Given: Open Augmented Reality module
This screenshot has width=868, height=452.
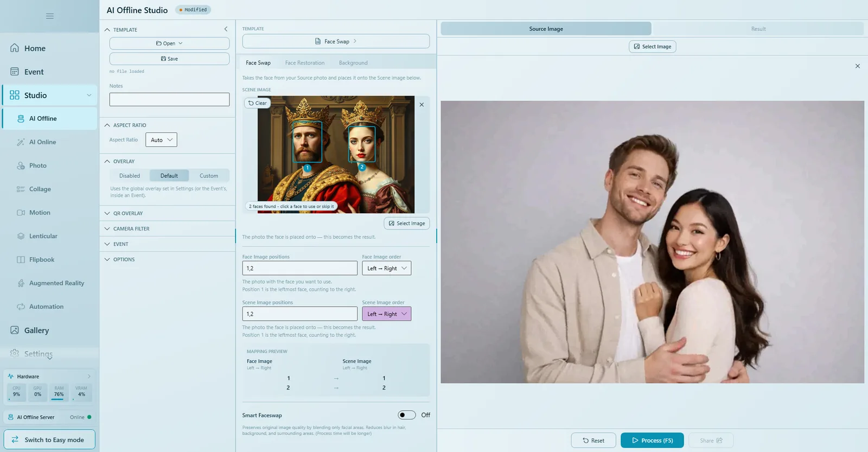Looking at the screenshot, I should 49,283.
